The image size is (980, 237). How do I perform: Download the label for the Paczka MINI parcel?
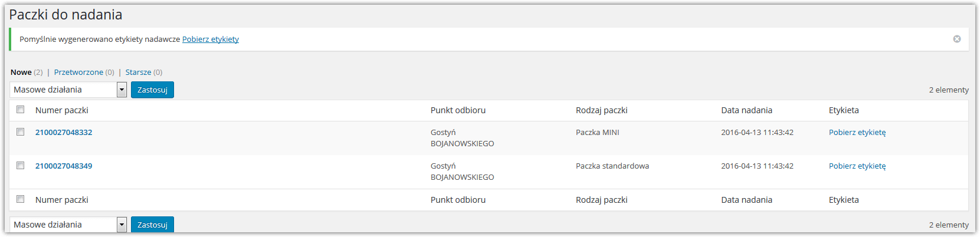pos(857,132)
